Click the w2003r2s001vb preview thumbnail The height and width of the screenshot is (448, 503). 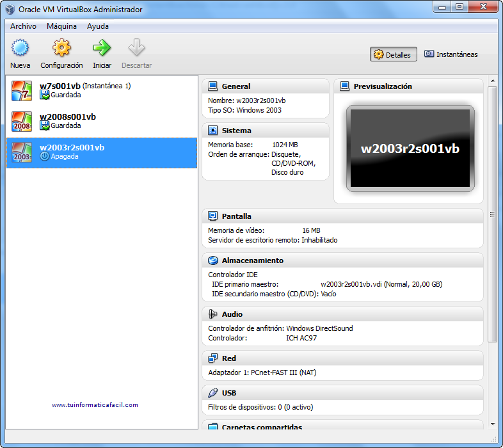[410, 148]
